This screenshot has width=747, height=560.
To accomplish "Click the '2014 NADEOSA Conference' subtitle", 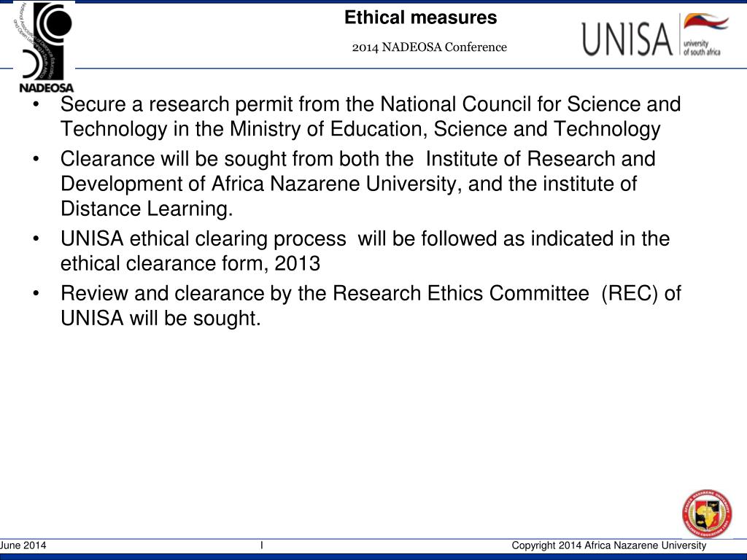I will 429,47.
